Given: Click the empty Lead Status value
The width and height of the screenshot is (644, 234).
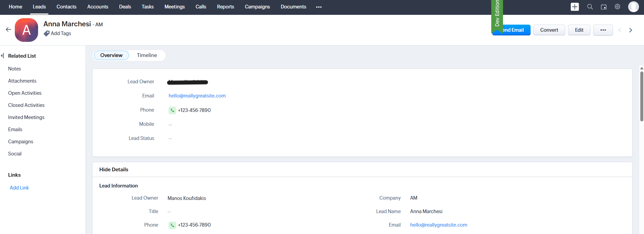Looking at the screenshot, I should 170,139.
